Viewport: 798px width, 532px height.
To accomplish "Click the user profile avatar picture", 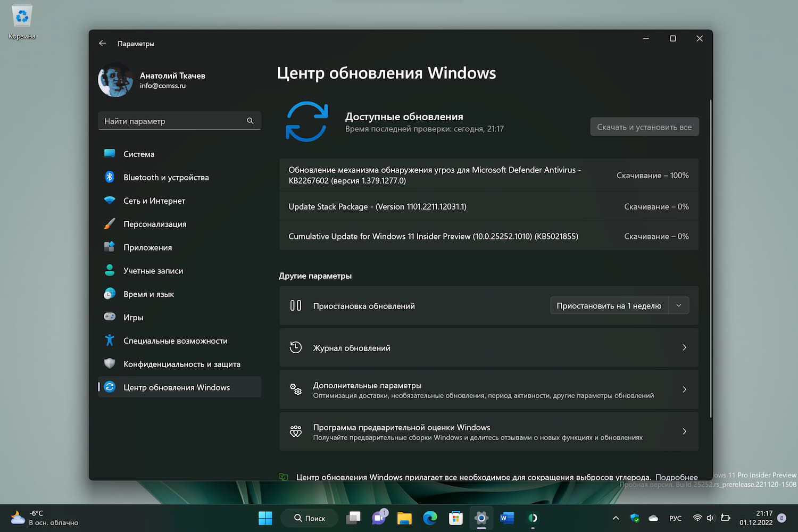I will (115, 80).
